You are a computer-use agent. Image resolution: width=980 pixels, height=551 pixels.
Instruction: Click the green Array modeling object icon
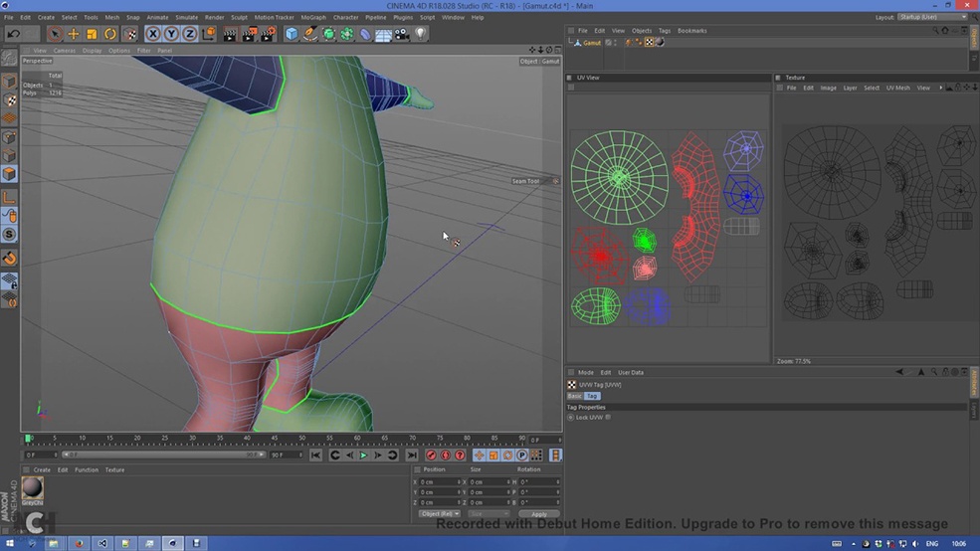pos(347,34)
